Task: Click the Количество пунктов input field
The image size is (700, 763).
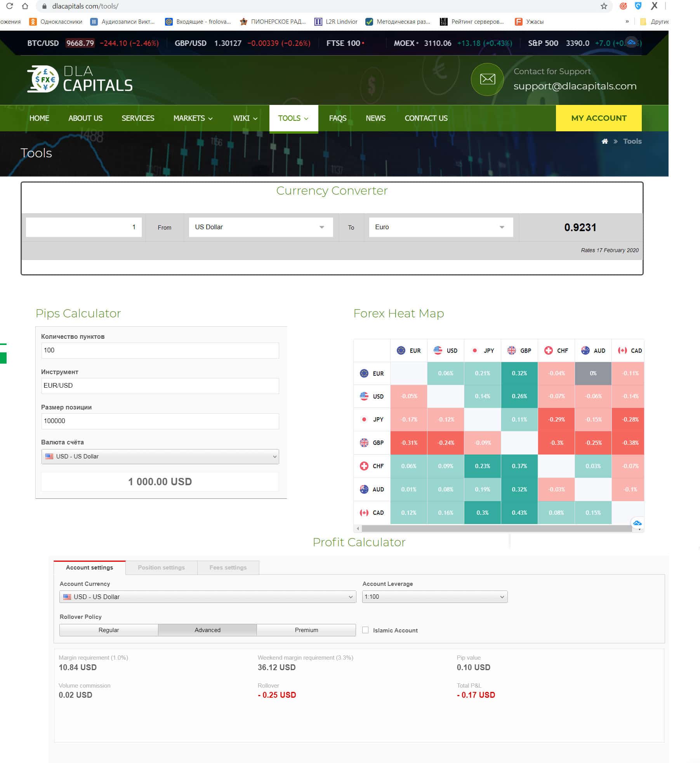Action: [x=160, y=350]
